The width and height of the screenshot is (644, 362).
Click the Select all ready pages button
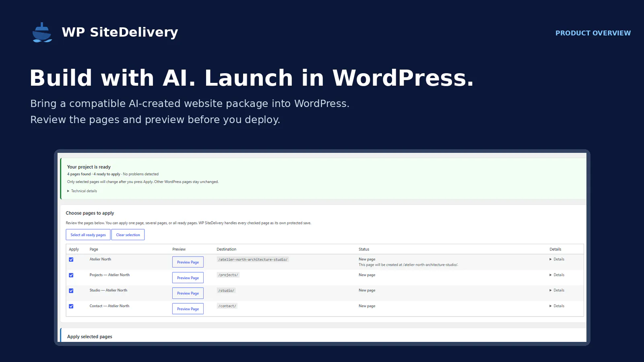click(x=88, y=235)
